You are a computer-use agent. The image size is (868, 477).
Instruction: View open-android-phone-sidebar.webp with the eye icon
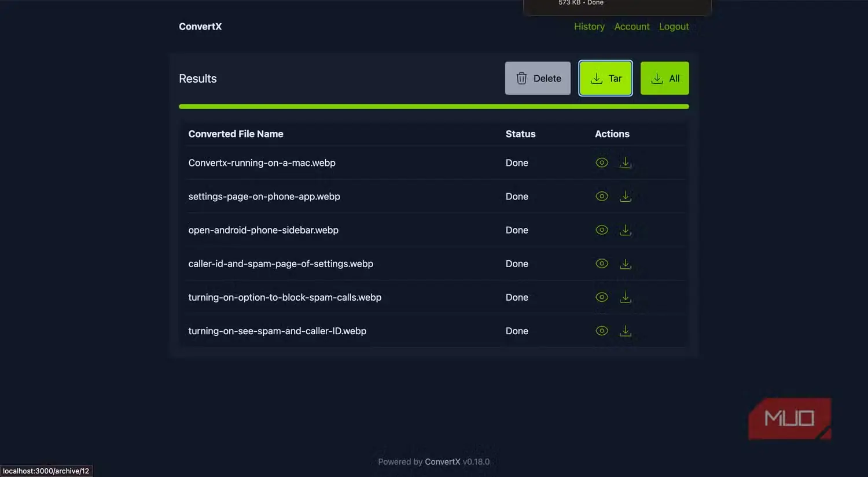[x=602, y=230]
